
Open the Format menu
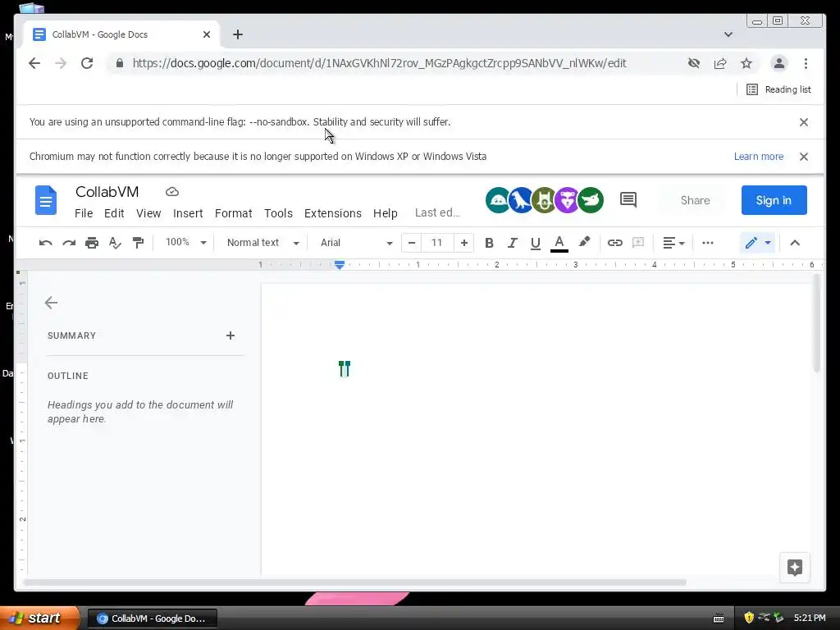[234, 213]
